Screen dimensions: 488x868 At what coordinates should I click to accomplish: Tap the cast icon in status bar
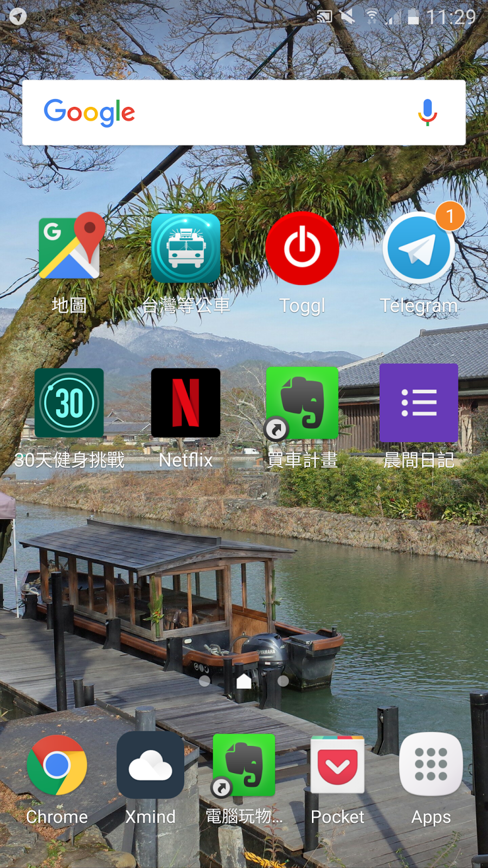tap(324, 17)
